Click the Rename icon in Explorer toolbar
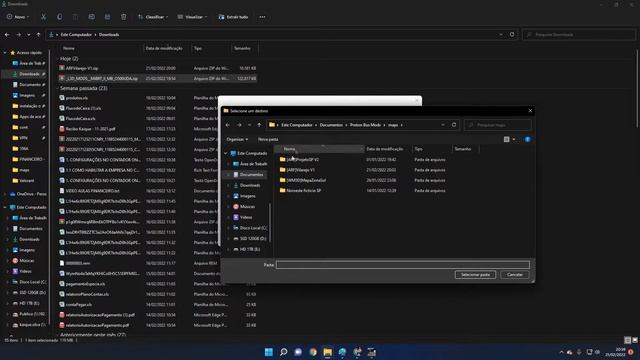 (x=91, y=17)
